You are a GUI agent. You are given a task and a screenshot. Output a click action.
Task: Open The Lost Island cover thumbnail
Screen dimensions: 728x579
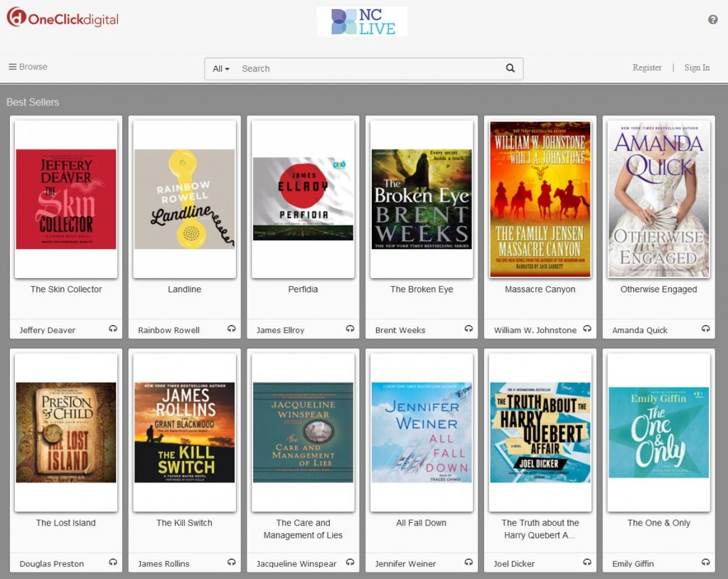coord(66,432)
